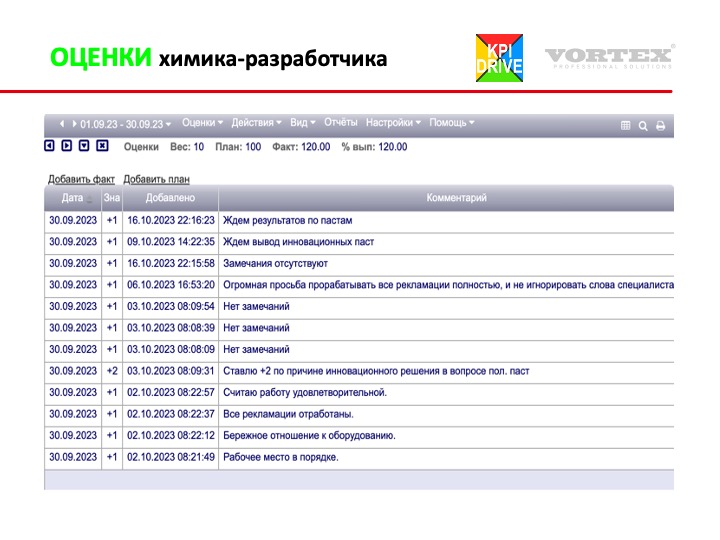Open the Вид menu
The width and height of the screenshot is (720, 540).
pos(303,123)
